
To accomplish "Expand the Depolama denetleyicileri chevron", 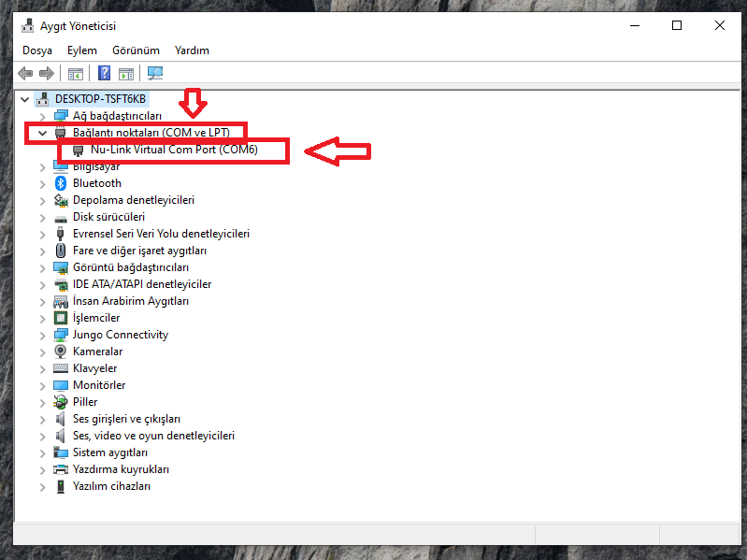I will (42, 201).
